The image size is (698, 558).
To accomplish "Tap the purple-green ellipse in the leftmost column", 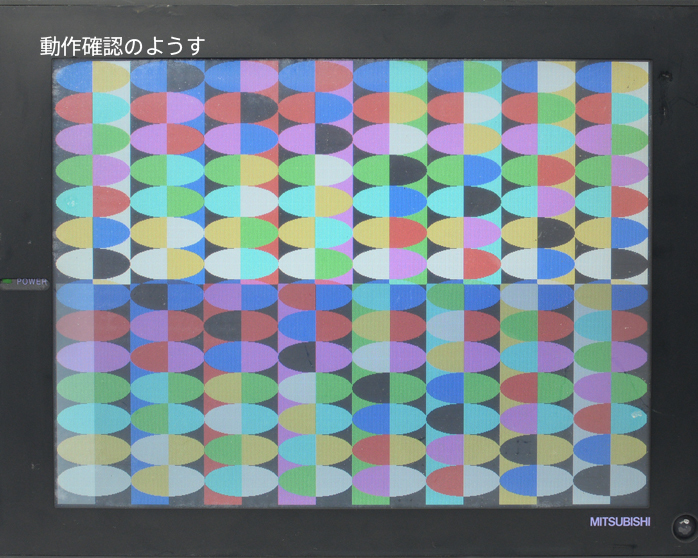I will [93, 139].
